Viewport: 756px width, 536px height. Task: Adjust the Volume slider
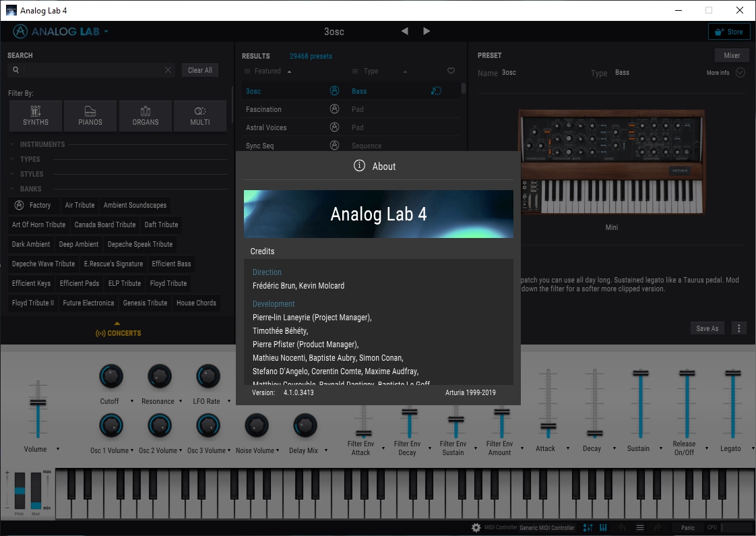tap(38, 403)
